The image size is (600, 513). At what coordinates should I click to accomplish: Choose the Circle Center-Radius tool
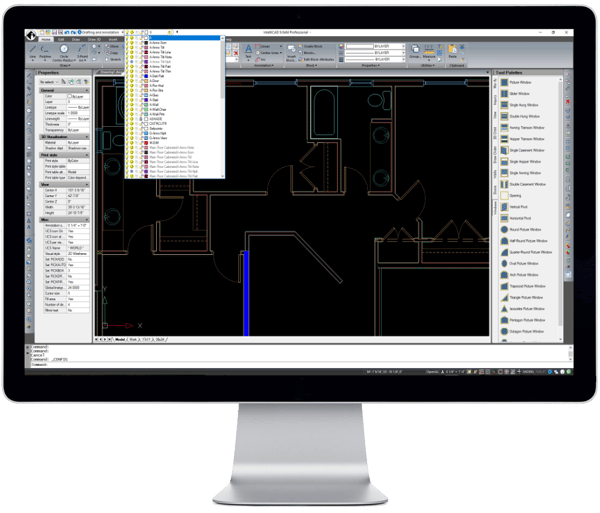pos(64,52)
